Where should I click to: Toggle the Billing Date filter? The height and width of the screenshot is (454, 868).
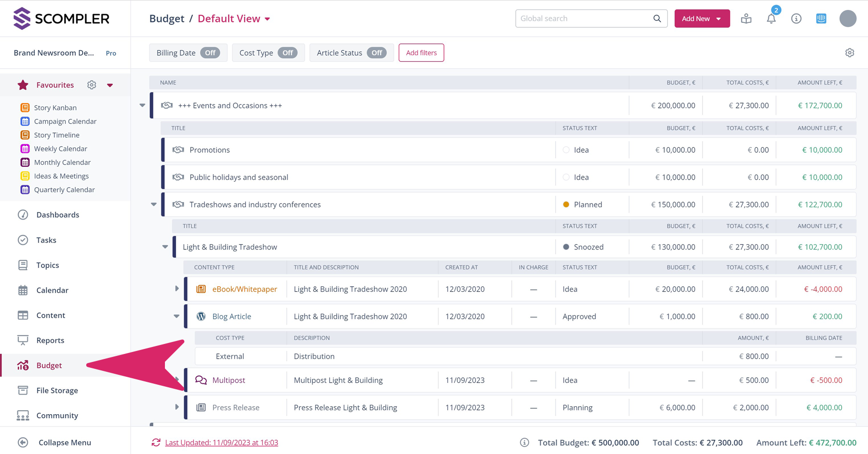(210, 53)
